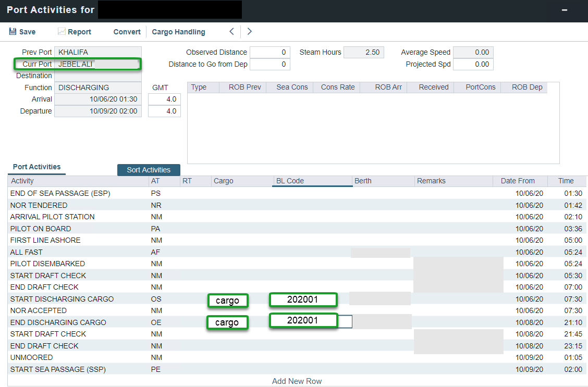Edit the Distance to Go from Dep field
The height and width of the screenshot is (387, 588).
(269, 64)
